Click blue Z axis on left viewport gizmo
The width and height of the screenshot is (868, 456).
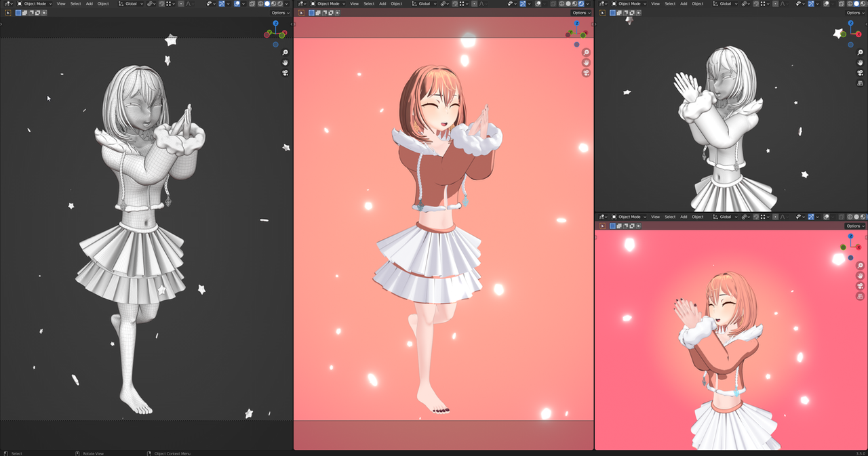(x=275, y=23)
